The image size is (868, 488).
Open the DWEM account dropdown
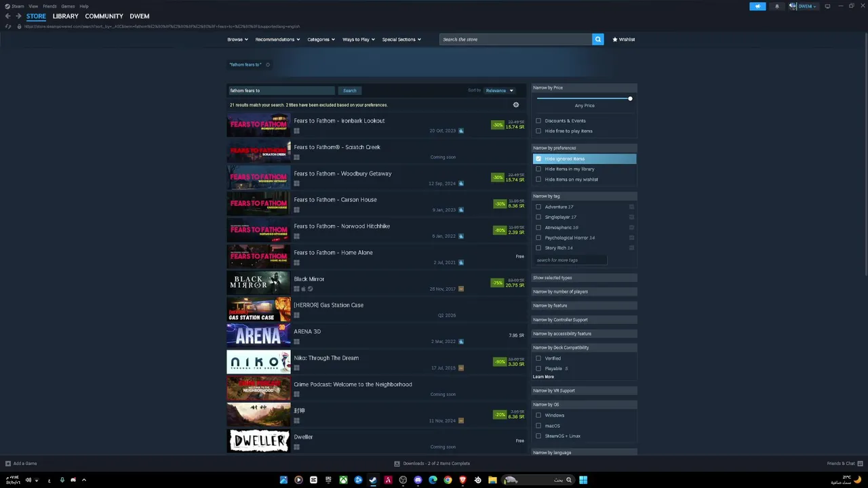click(x=804, y=6)
